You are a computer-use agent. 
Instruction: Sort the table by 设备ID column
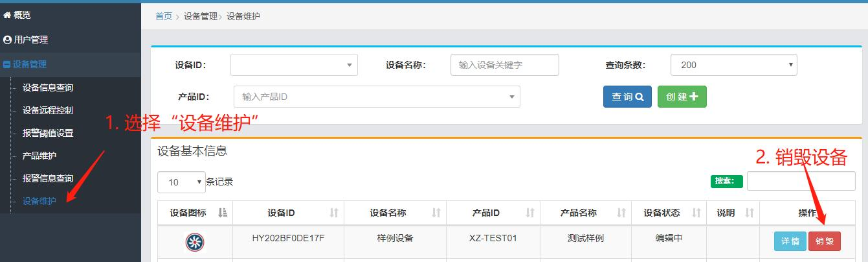(288, 213)
